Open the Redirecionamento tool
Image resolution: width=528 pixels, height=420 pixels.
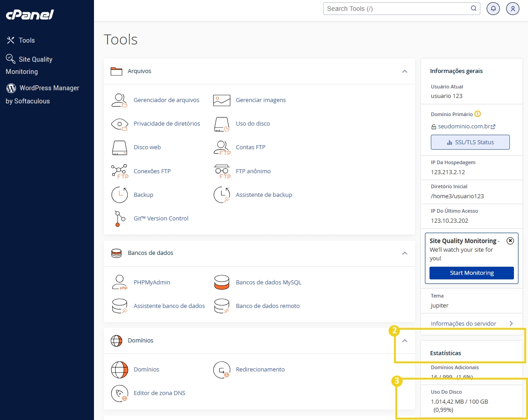(222, 370)
